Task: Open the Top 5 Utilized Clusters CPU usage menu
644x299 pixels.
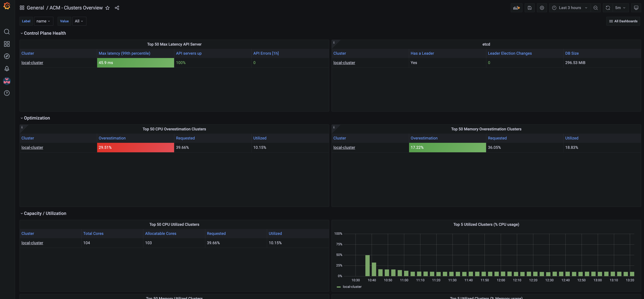Action: click(486, 224)
